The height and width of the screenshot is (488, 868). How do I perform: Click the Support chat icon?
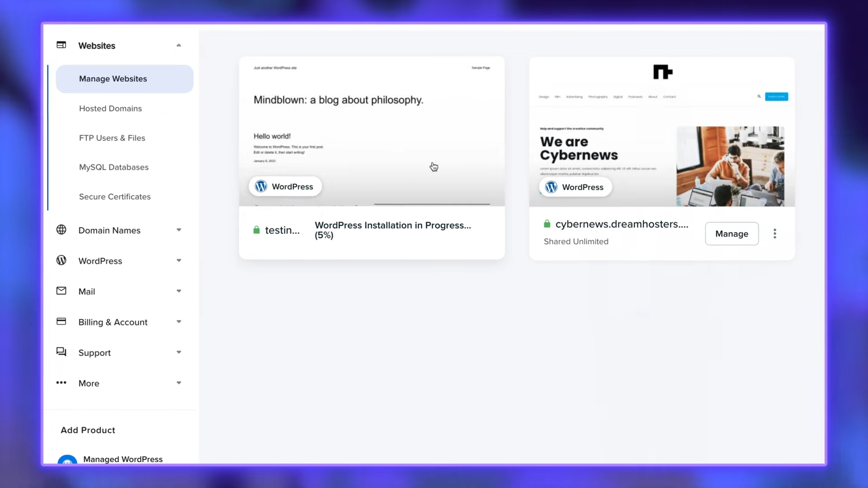62,352
